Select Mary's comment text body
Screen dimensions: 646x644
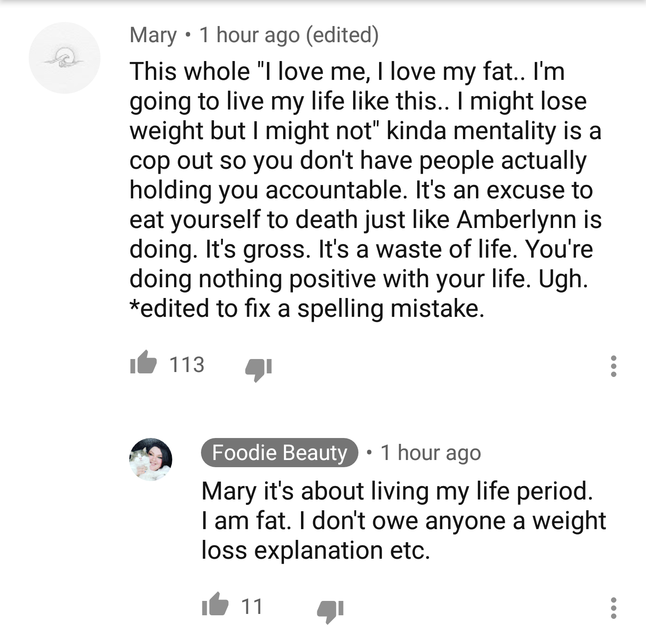click(365, 190)
